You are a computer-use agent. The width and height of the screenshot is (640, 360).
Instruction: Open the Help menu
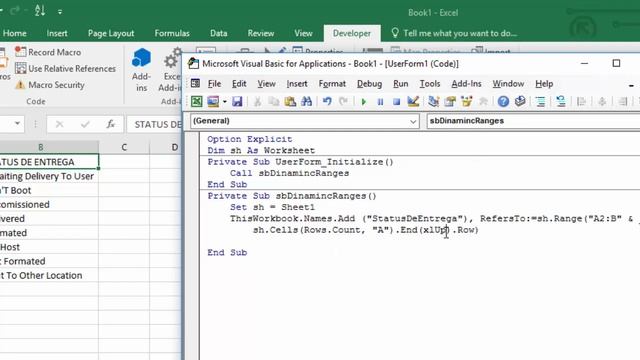coord(544,84)
